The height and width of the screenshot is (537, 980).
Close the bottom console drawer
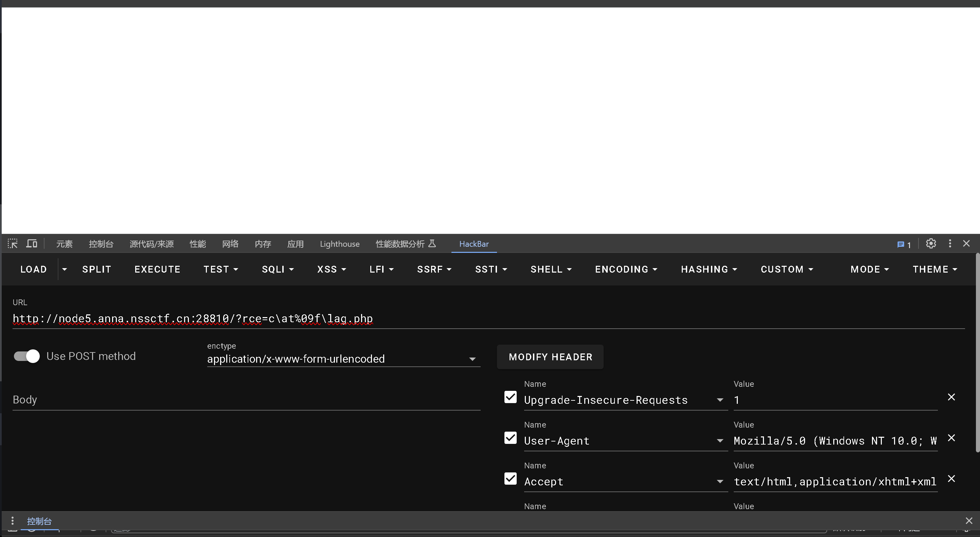click(x=968, y=521)
